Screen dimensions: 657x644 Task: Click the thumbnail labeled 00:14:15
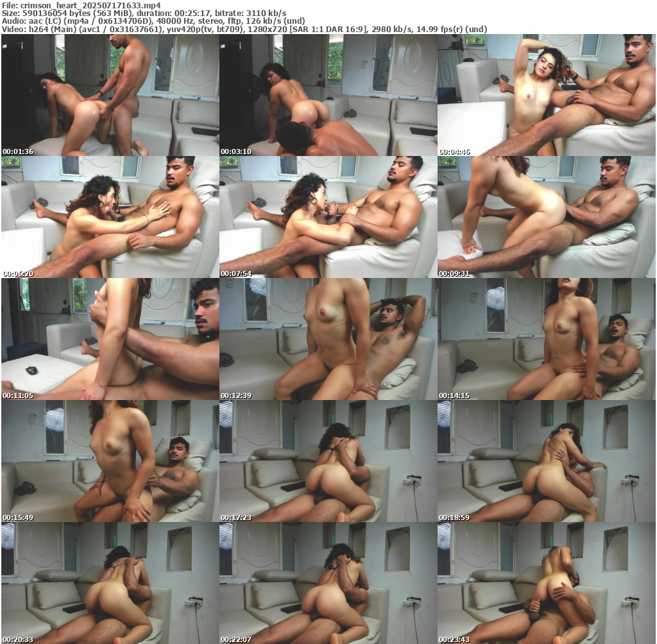click(546, 339)
